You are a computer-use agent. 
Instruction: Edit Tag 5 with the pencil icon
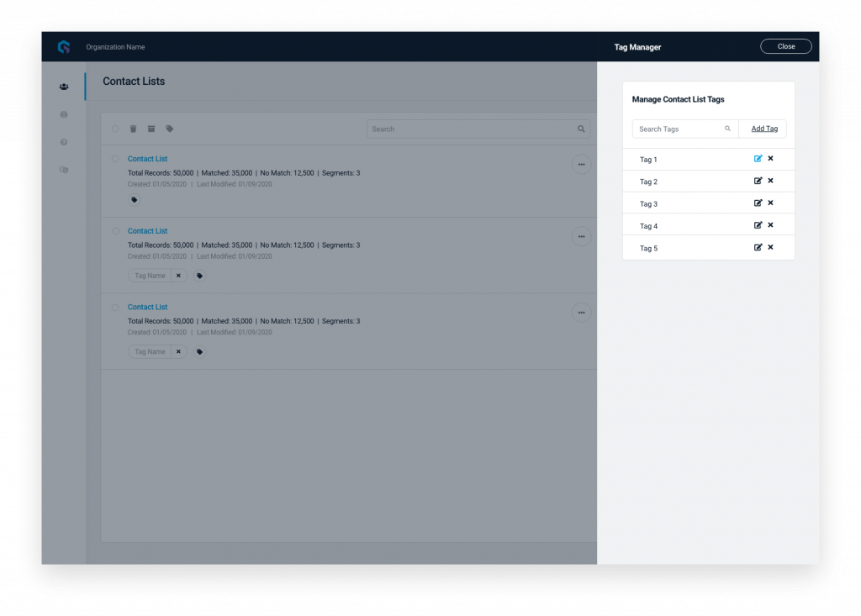[x=758, y=247]
